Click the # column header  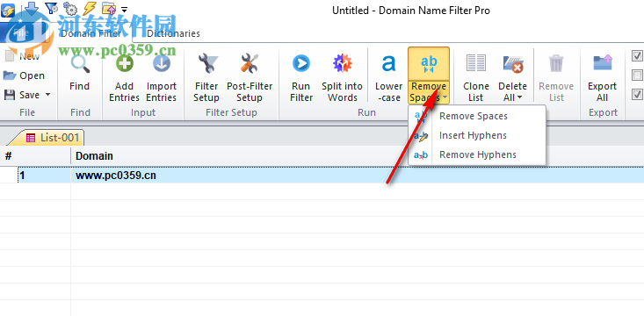point(35,156)
